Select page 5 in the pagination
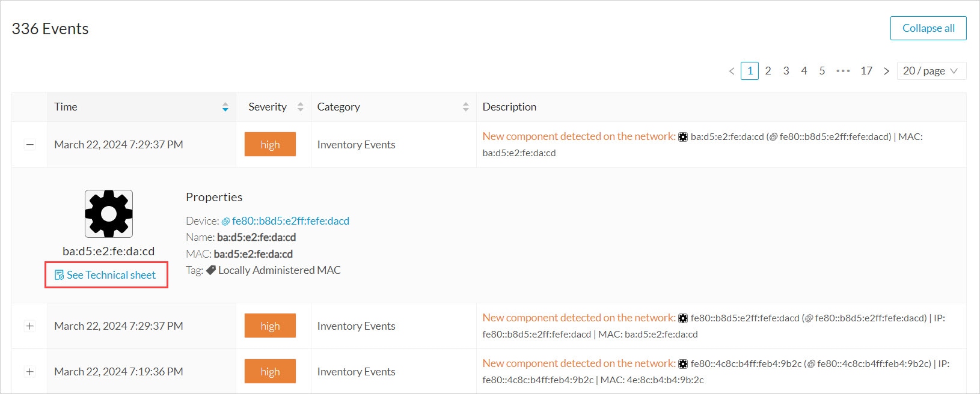Screen dimensions: 980x394 822,71
